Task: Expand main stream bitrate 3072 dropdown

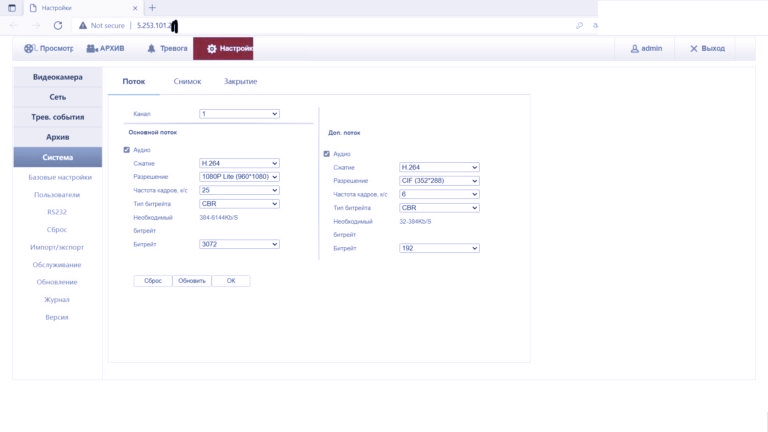Action: pyautogui.click(x=239, y=243)
